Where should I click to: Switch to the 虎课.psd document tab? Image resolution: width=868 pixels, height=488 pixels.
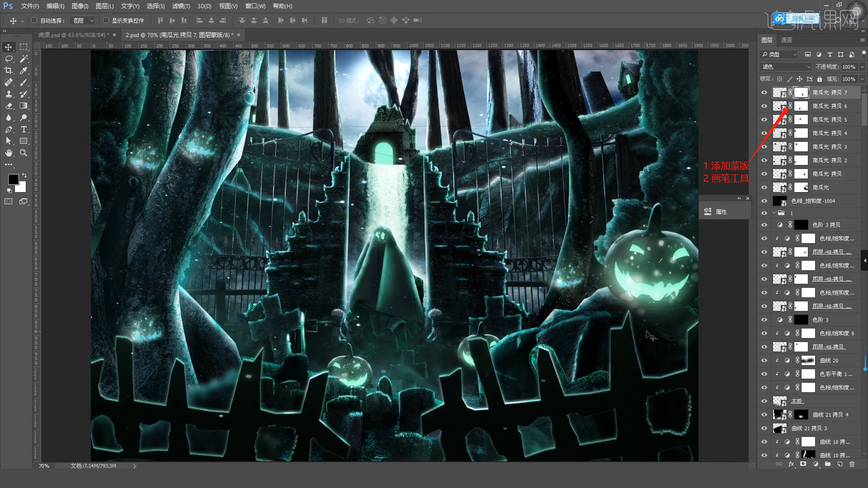pos(72,35)
